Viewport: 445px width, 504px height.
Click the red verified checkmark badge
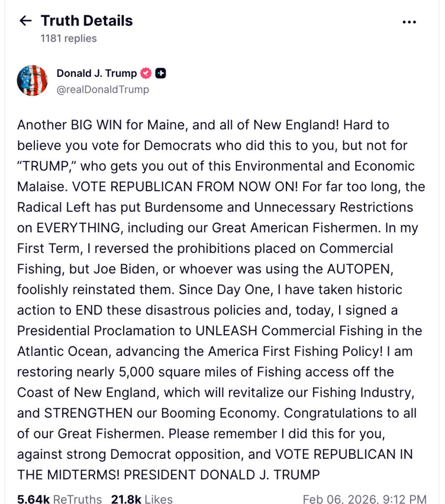pyautogui.click(x=146, y=74)
